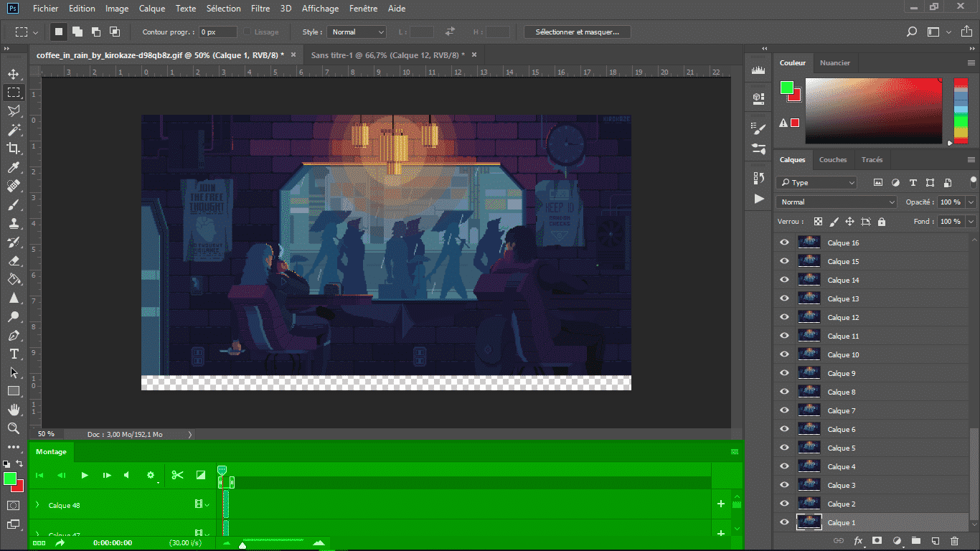Expand the Calque 48 timeline track
The image size is (980, 551).
point(37,505)
